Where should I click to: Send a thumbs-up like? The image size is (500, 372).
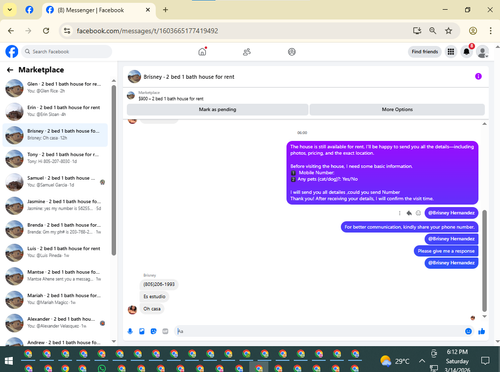(x=481, y=331)
